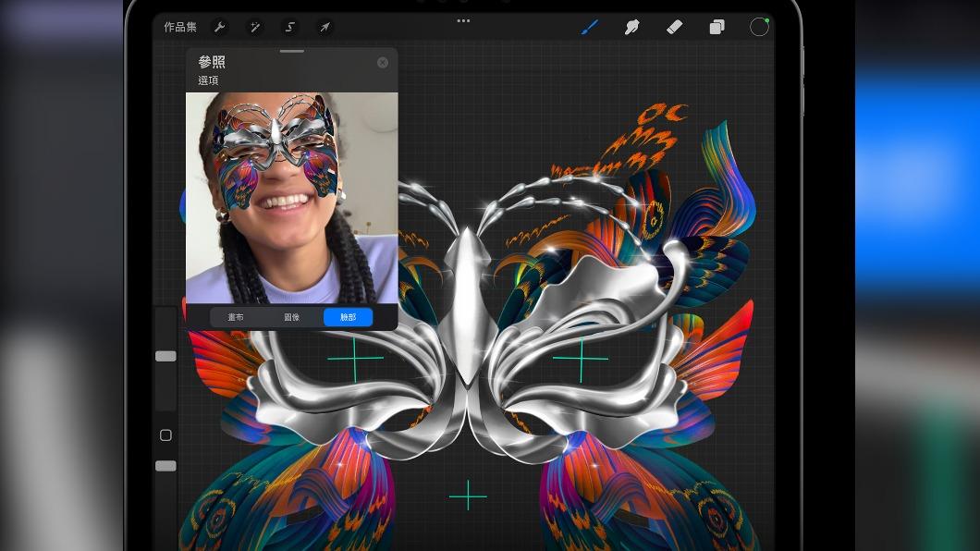The width and height of the screenshot is (980, 551).
Task: Open the three-dot multitasking menu at top
Action: [463, 20]
